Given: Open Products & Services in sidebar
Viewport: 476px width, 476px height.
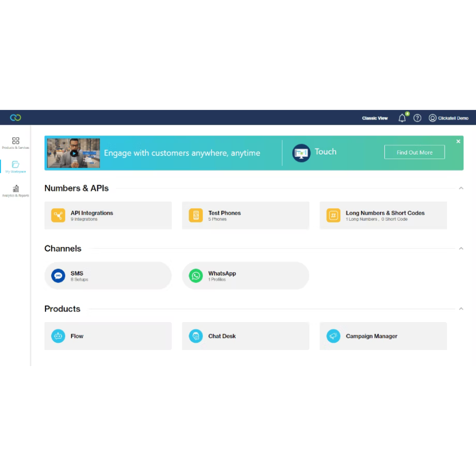Looking at the screenshot, I should pyautogui.click(x=16, y=143).
